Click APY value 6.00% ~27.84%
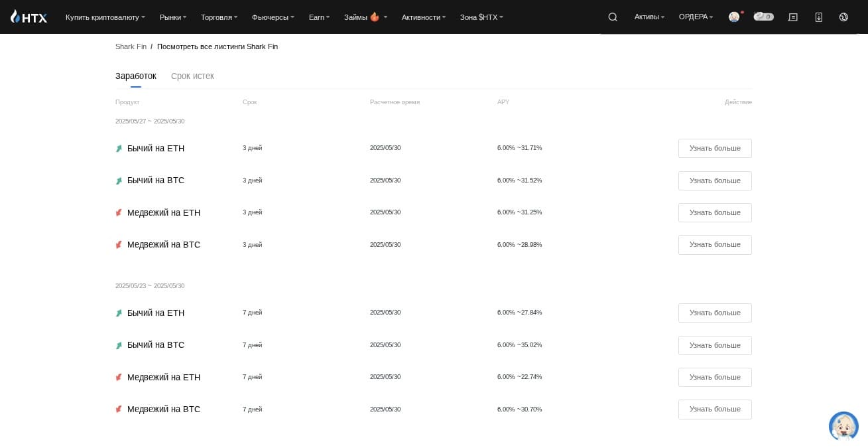The width and height of the screenshot is (868, 448). click(519, 313)
